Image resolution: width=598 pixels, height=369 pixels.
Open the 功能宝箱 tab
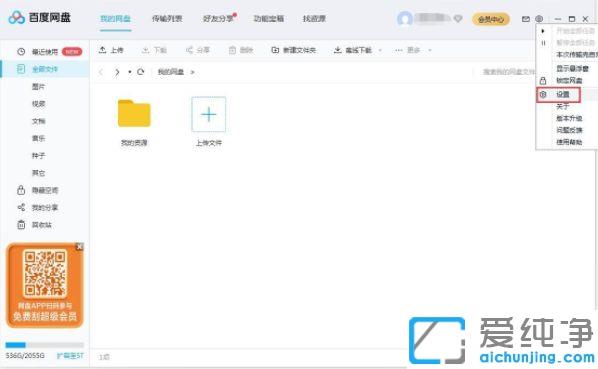pos(269,18)
